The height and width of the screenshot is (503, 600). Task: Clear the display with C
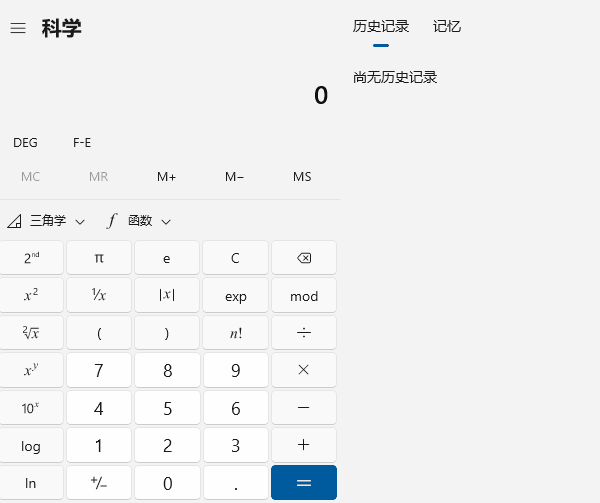coord(235,258)
